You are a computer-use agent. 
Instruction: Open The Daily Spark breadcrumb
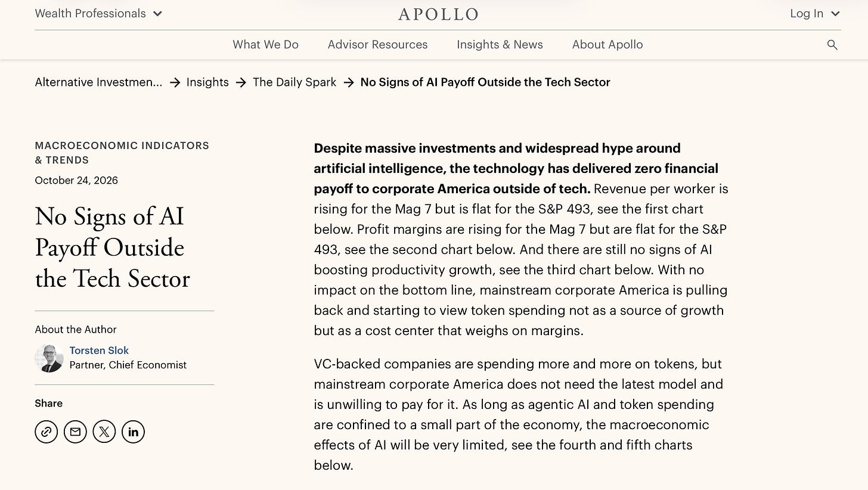(294, 82)
